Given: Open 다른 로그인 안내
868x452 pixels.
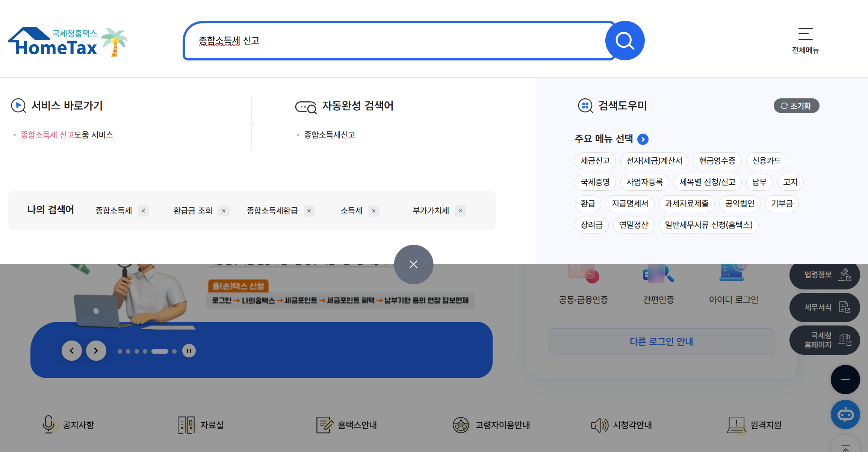Looking at the screenshot, I should coord(662,341).
